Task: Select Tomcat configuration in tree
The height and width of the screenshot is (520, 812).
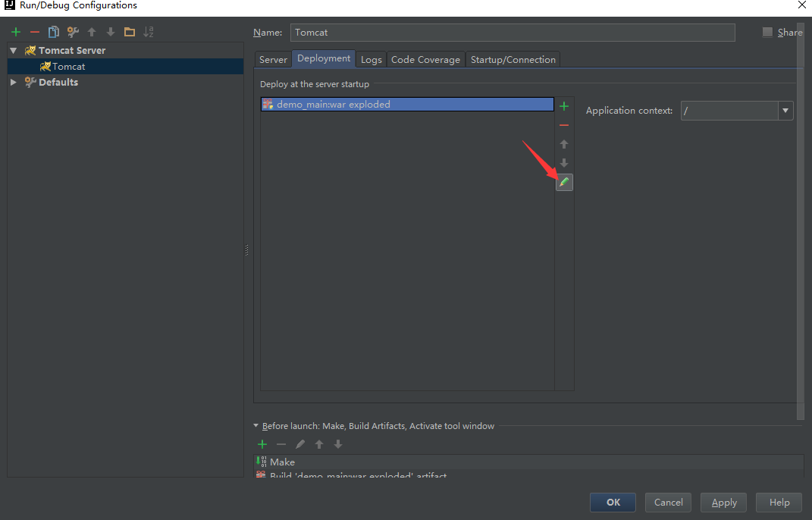Action: pos(125,66)
